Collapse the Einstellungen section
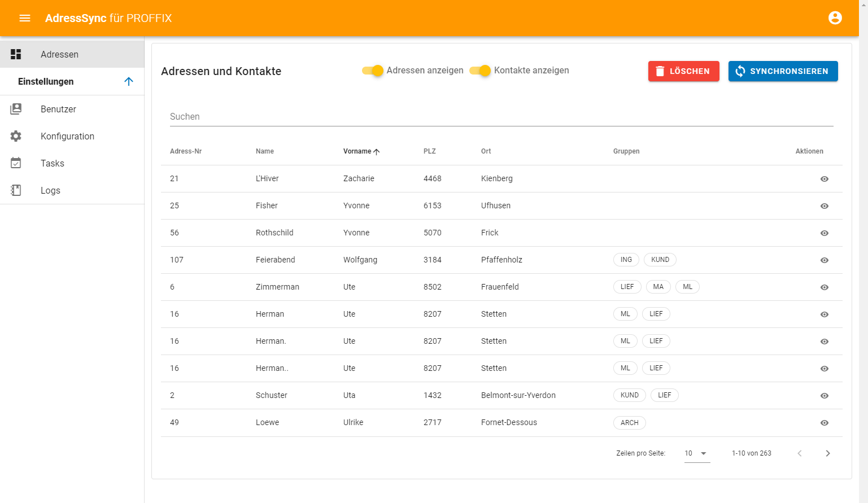 pyautogui.click(x=129, y=81)
